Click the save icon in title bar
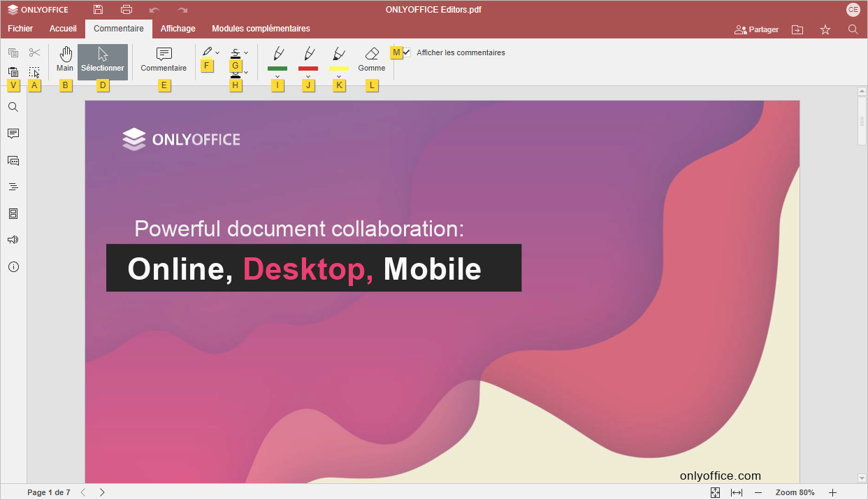The width and height of the screenshot is (868, 500). pyautogui.click(x=99, y=10)
